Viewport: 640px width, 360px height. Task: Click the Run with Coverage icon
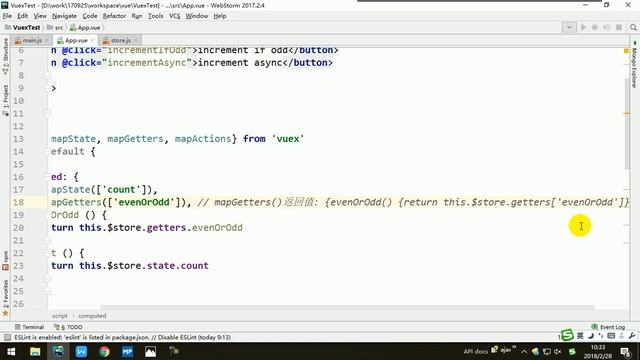tap(607, 27)
